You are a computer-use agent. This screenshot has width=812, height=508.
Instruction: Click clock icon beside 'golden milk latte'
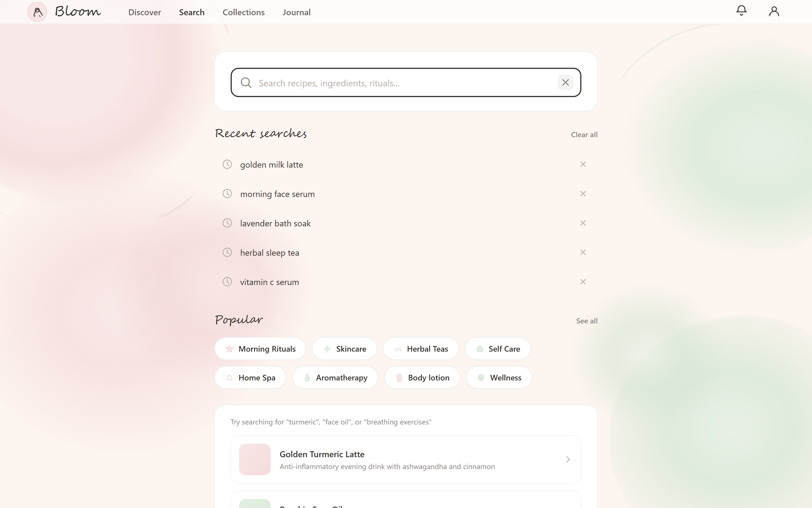pos(227,164)
